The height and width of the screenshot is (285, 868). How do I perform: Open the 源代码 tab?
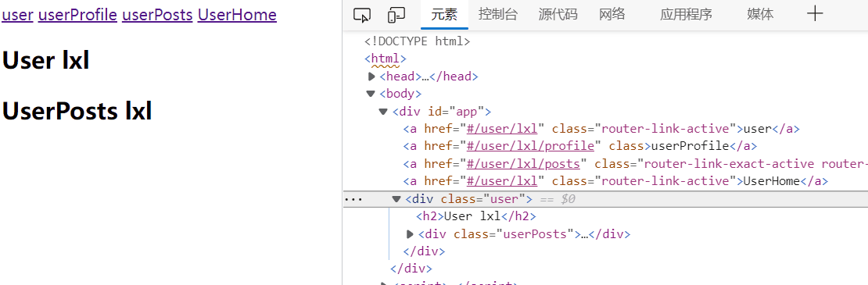[558, 14]
